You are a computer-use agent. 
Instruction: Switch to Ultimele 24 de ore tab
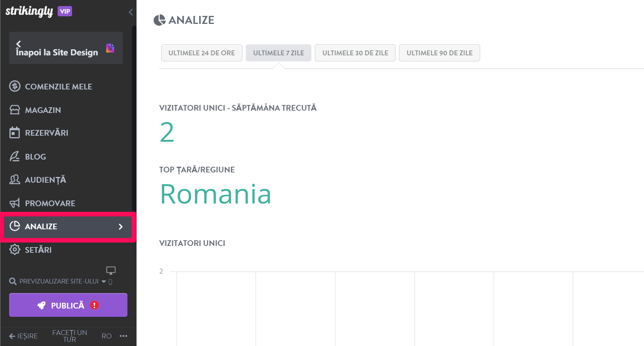tap(202, 53)
